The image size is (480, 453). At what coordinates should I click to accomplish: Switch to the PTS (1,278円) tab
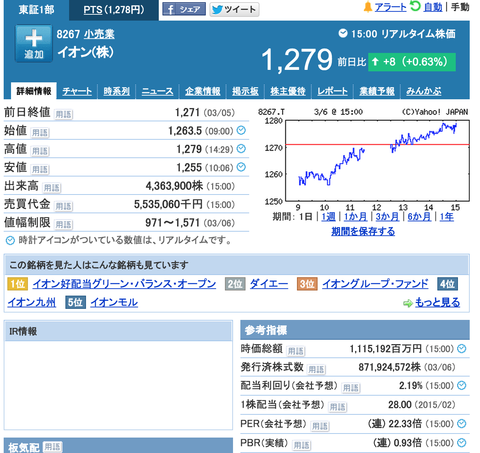(114, 10)
